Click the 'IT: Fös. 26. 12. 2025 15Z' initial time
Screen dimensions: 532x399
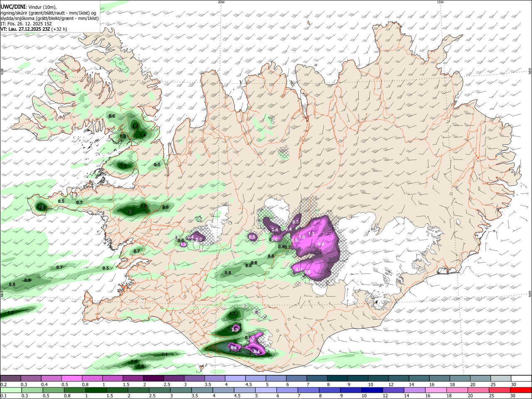pyautogui.click(x=26, y=24)
